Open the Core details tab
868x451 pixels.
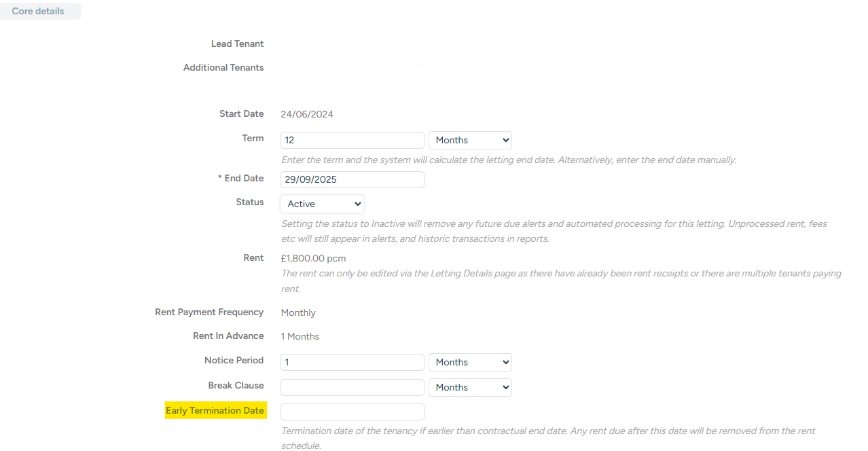pyautogui.click(x=39, y=11)
